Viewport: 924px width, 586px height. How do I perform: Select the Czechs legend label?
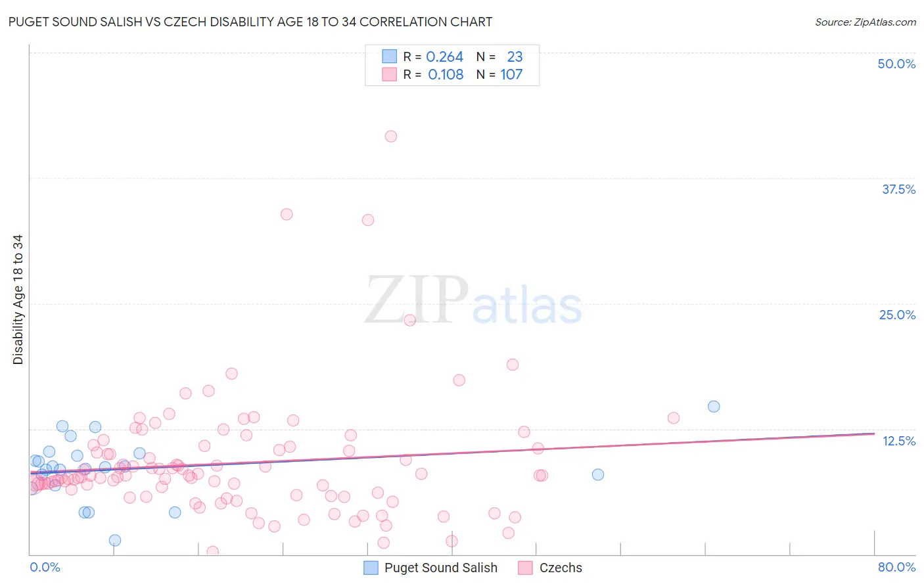tap(561, 568)
